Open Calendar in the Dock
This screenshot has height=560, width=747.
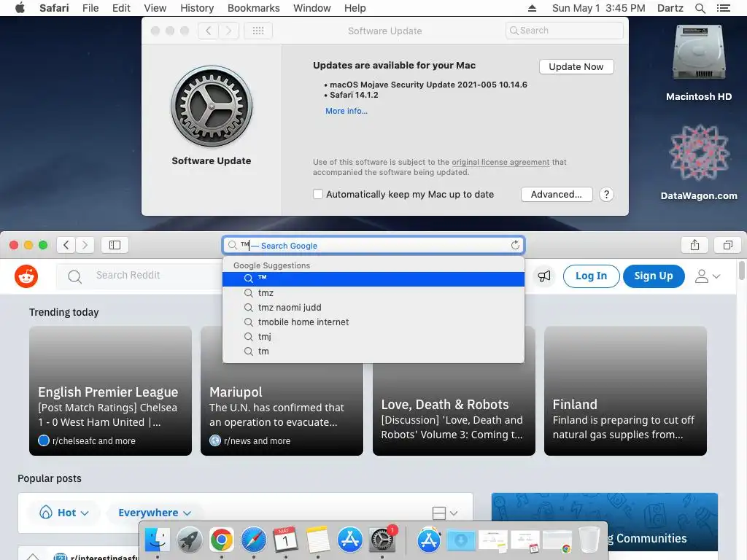pos(286,540)
